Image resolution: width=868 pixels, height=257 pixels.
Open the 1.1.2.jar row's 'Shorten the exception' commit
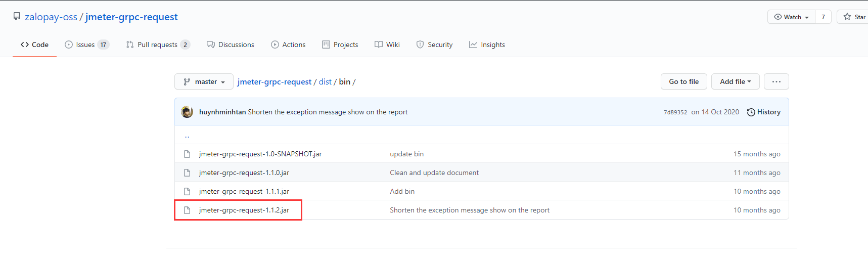pyautogui.click(x=470, y=210)
